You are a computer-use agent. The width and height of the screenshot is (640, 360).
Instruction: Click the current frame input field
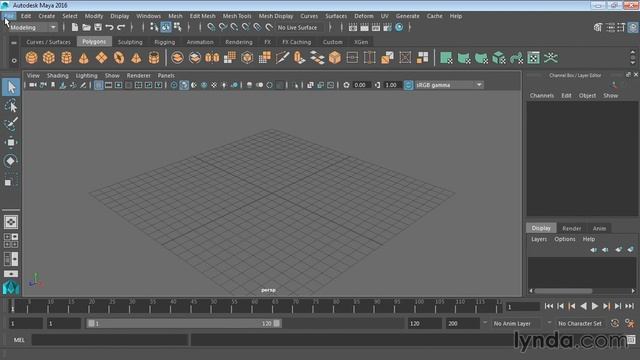(x=522, y=307)
